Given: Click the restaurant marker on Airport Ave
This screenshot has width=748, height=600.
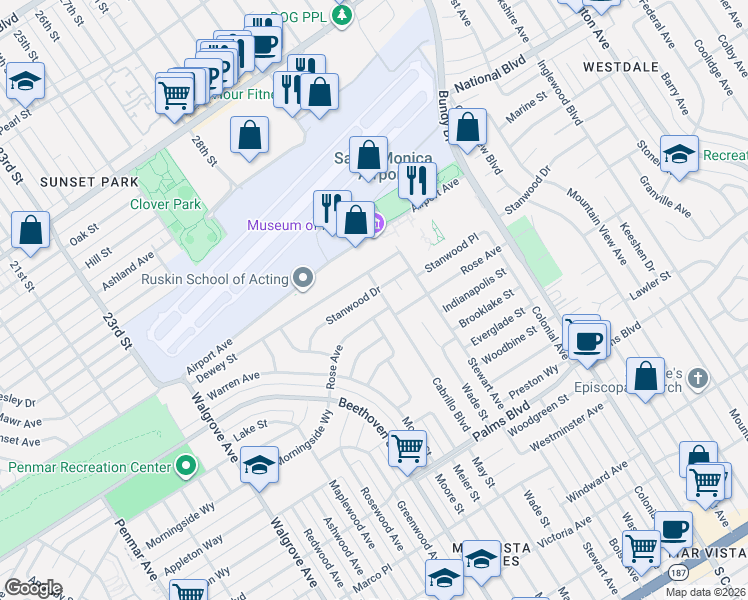Looking at the screenshot, I should [417, 182].
